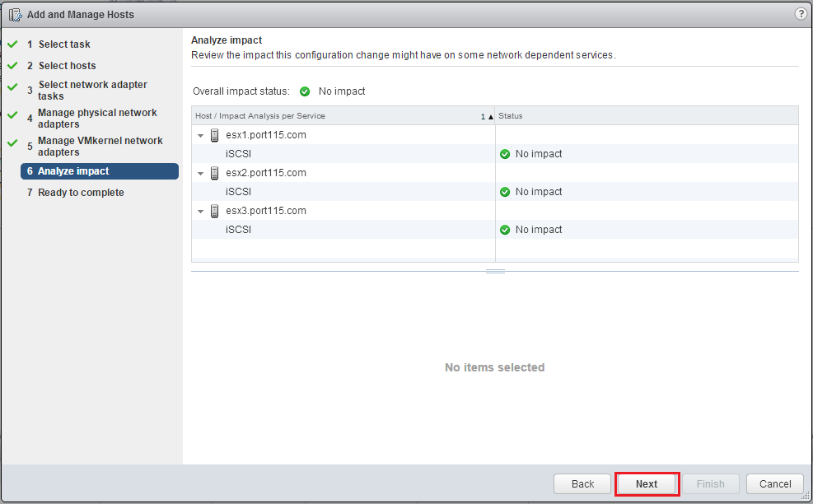Click the Next button
This screenshot has width=813, height=504.
647,483
